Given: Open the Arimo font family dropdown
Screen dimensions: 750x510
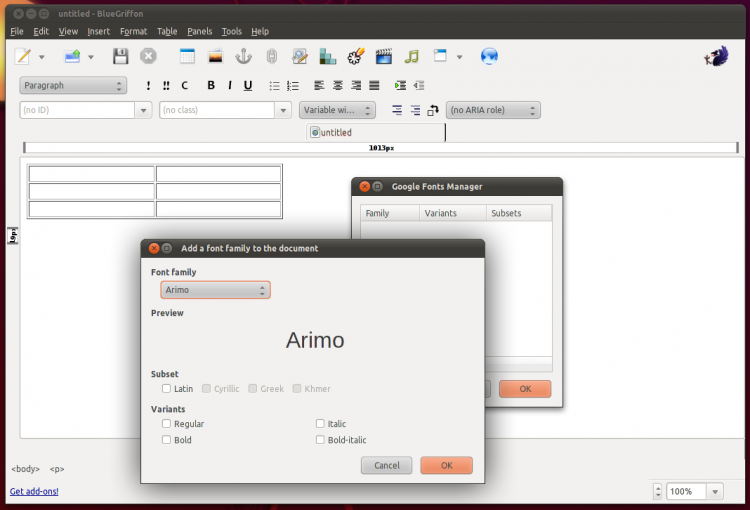Looking at the screenshot, I should click(x=215, y=290).
